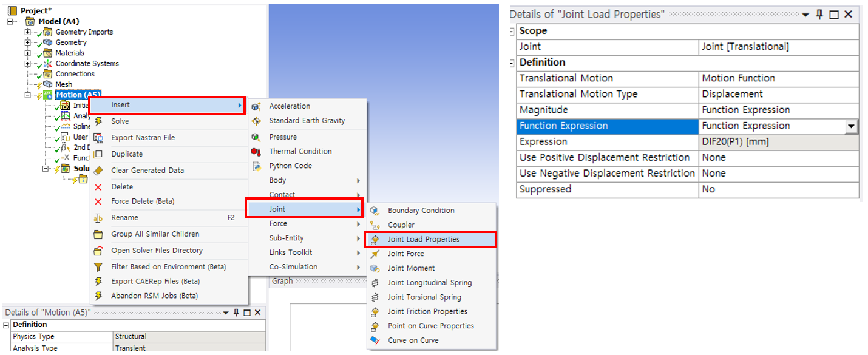Click the Joint Force icon
Screen dimensions: 868x355
375,254
